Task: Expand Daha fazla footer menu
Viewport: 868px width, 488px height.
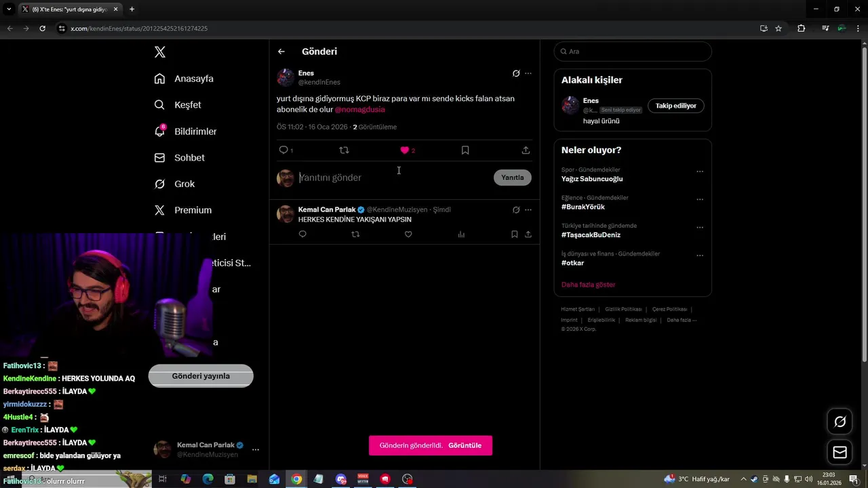Action: pos(682,320)
